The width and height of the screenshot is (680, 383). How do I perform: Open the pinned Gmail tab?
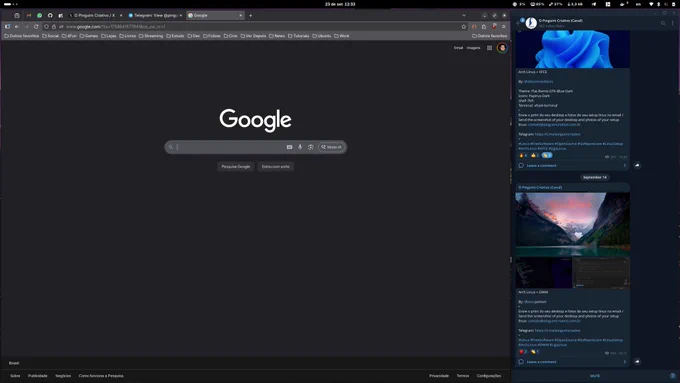pyautogui.click(x=29, y=15)
